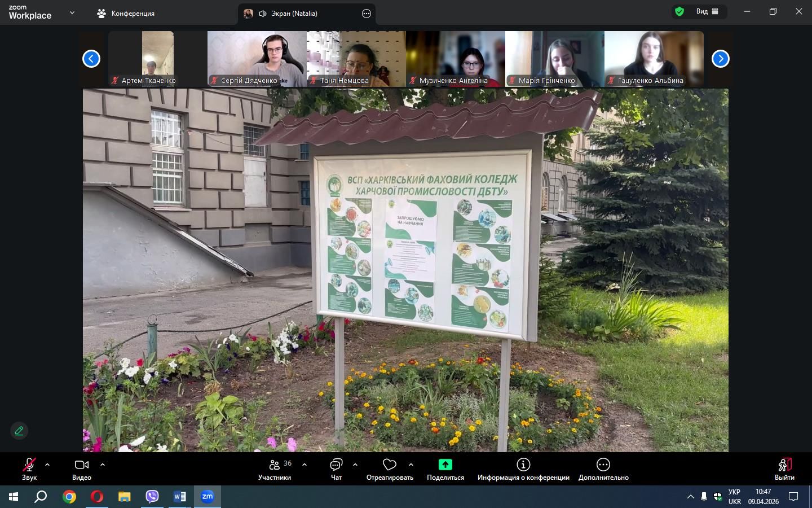This screenshot has width=812, height=508.
Task: Toggle camera with the Видео button
Action: [82, 468]
